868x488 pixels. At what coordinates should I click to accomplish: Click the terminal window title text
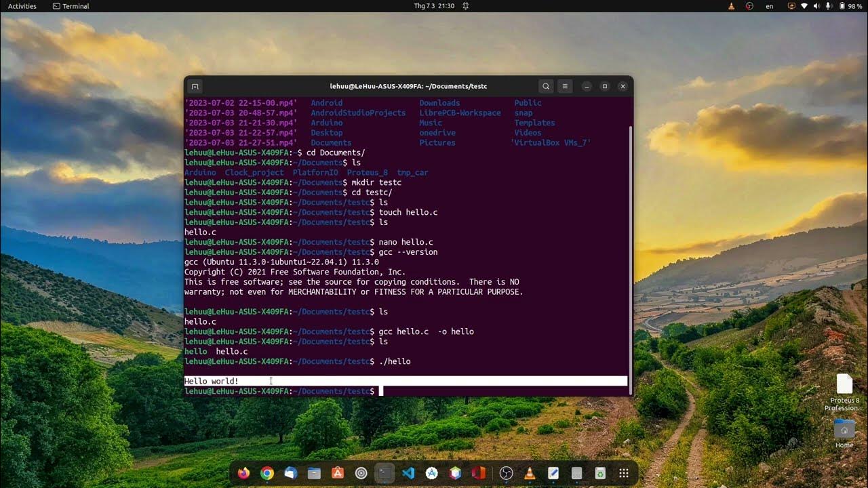pos(408,86)
